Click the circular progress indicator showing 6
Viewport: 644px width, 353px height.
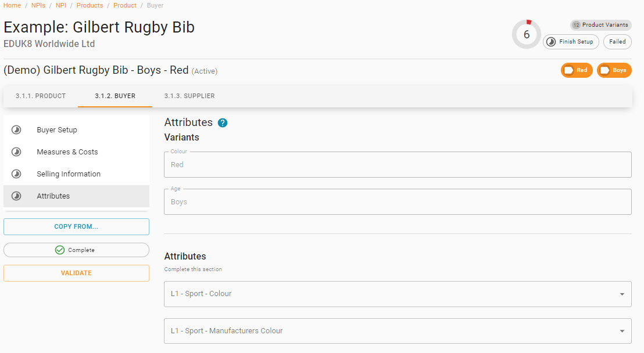tap(527, 34)
